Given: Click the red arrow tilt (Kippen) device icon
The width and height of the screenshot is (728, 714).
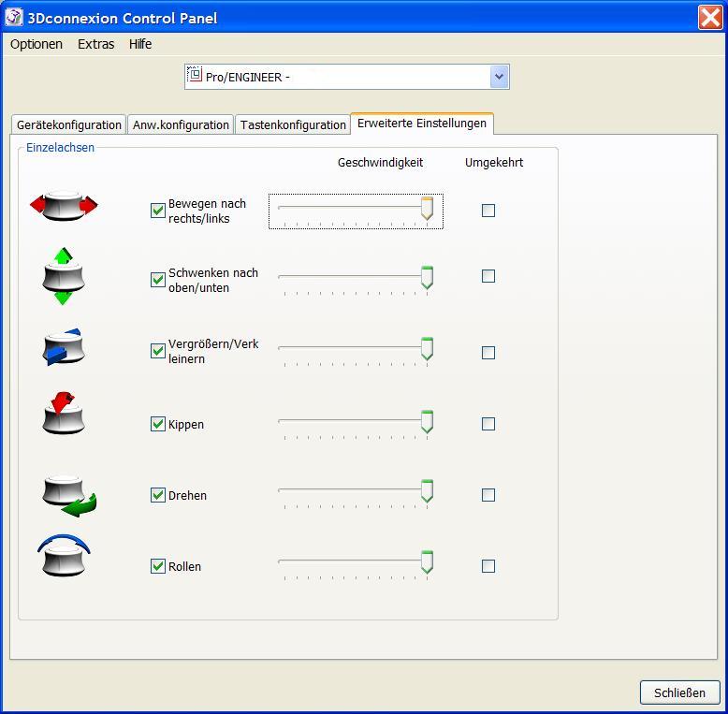Looking at the screenshot, I should (x=64, y=414).
